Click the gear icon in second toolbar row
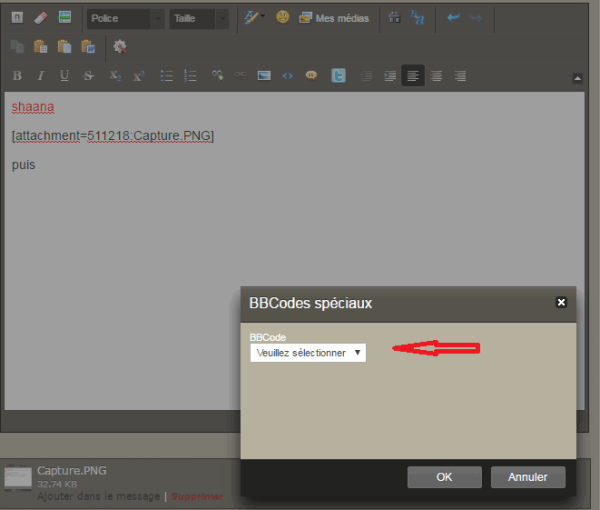This screenshot has width=600, height=510. point(120,47)
